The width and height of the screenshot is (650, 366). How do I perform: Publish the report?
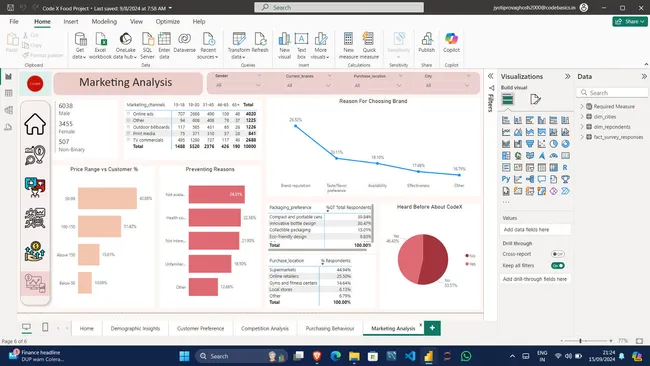426,43
